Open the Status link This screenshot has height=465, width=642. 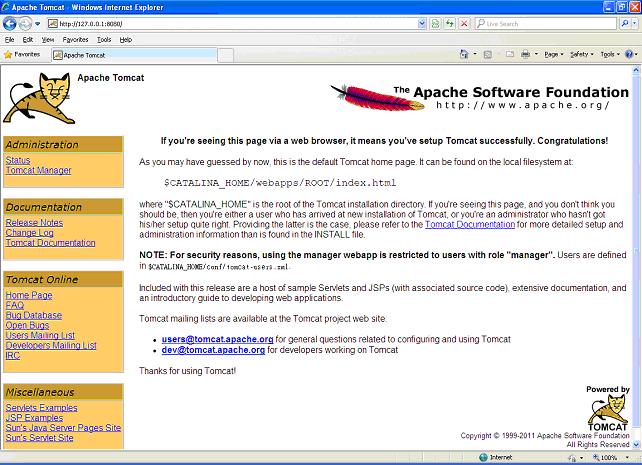[18, 160]
